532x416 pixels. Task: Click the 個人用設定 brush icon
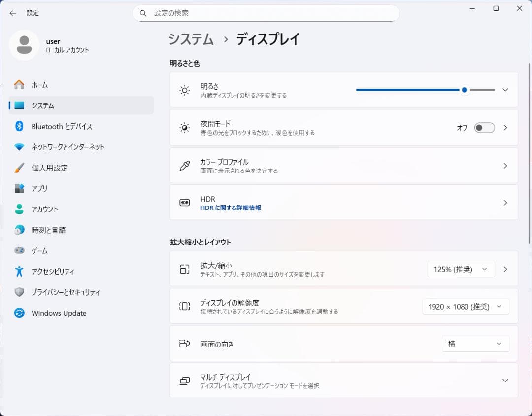tap(18, 168)
